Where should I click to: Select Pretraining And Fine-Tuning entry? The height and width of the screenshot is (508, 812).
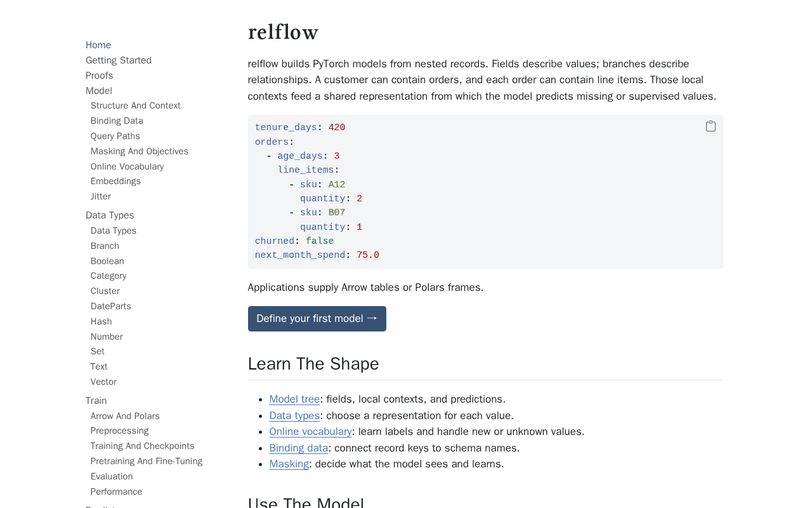point(147,461)
